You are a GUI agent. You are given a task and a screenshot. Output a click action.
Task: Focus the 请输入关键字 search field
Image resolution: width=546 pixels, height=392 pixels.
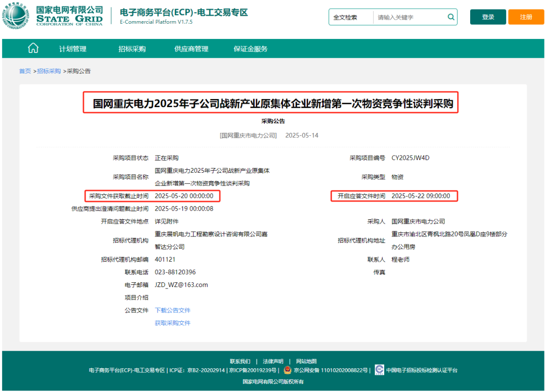[409, 17]
